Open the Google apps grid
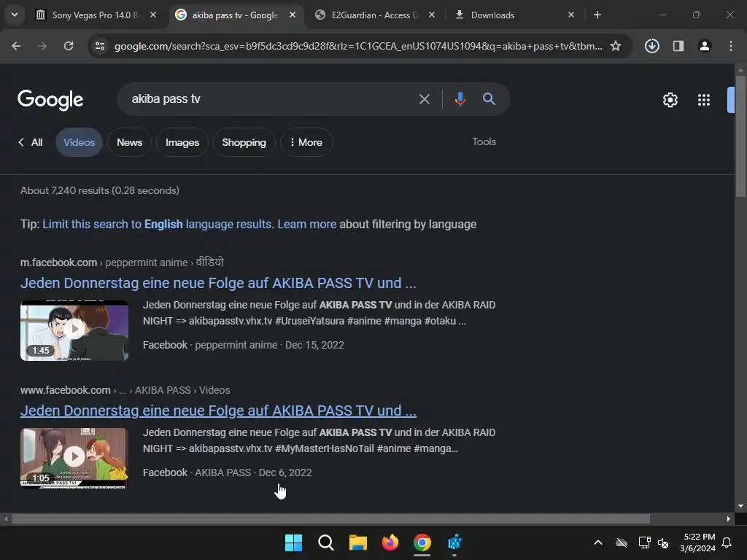747x560 pixels. click(704, 99)
